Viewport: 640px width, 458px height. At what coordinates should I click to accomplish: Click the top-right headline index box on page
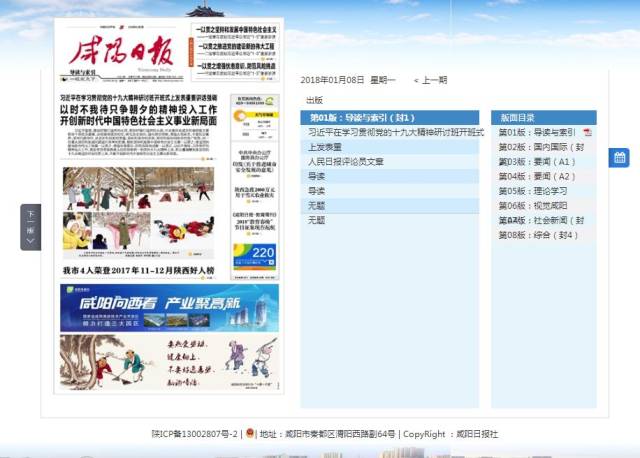point(236,53)
